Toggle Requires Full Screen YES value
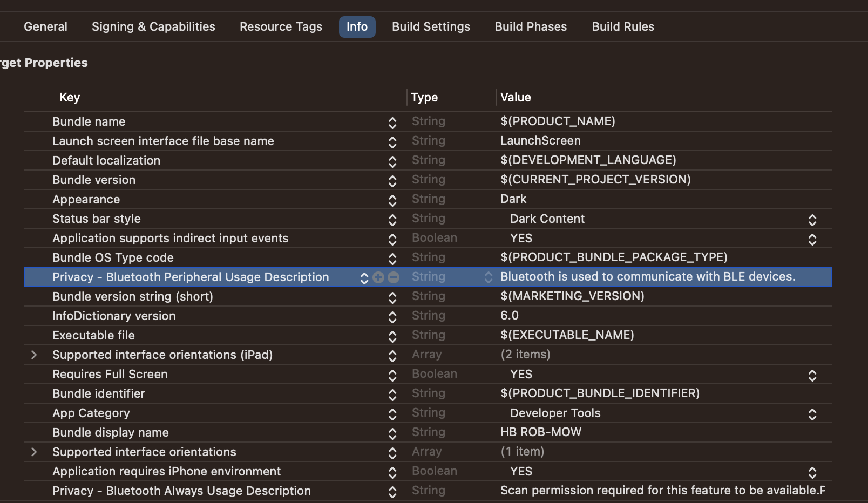Image resolution: width=868 pixels, height=503 pixels. [812, 375]
